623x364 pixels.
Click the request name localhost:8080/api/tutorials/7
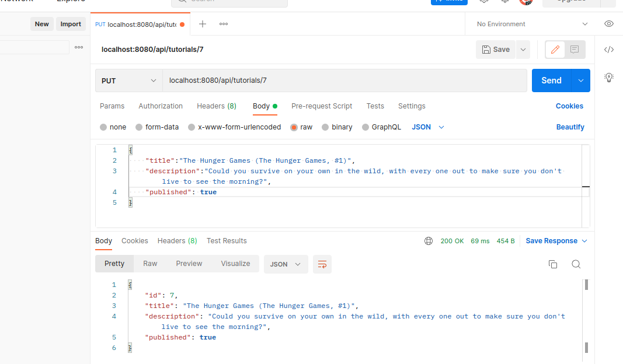pos(152,50)
